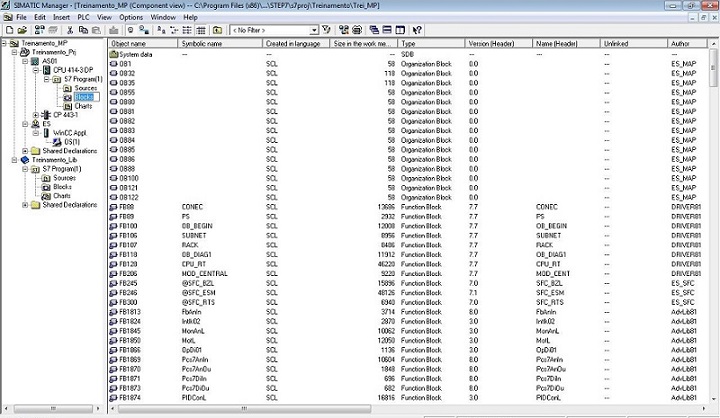Open the Options menu
The width and height of the screenshot is (720, 418).
click(x=131, y=17)
